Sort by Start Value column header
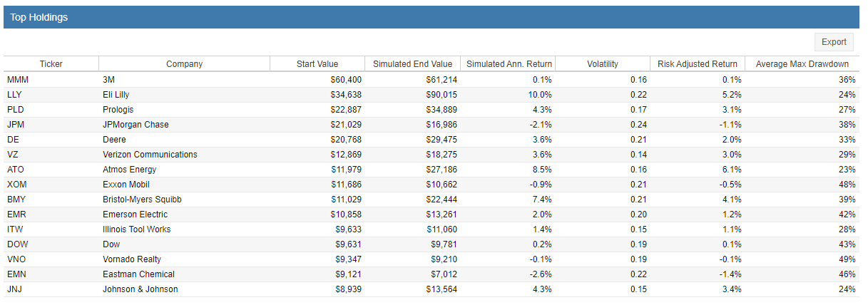 pyautogui.click(x=317, y=64)
